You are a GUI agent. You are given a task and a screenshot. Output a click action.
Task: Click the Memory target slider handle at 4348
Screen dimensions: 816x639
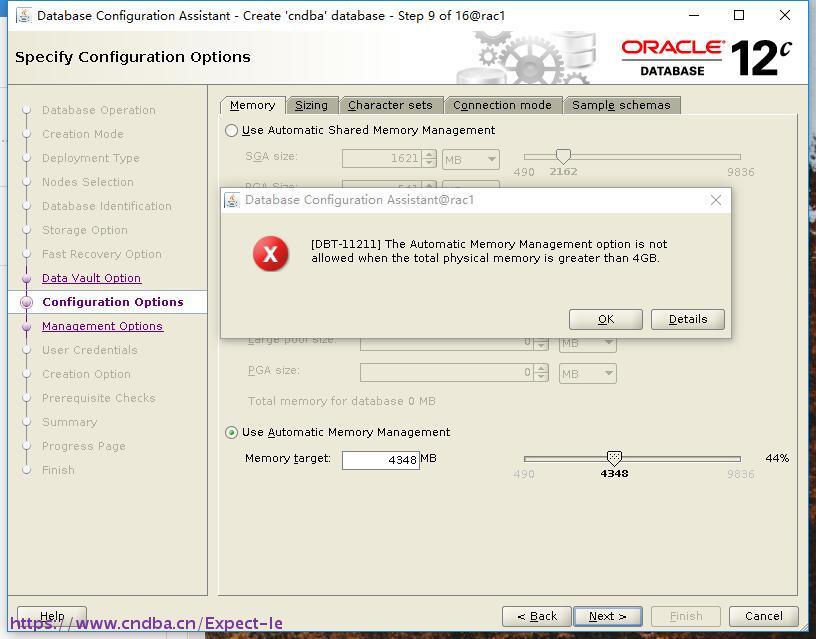(x=614, y=458)
